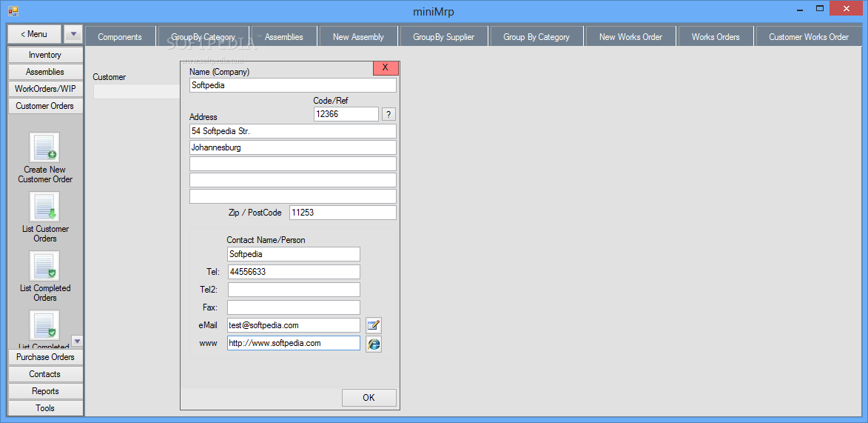Viewport: 868px width, 423px height.
Task: Click the Customer field behind the dialog
Action: click(137, 91)
